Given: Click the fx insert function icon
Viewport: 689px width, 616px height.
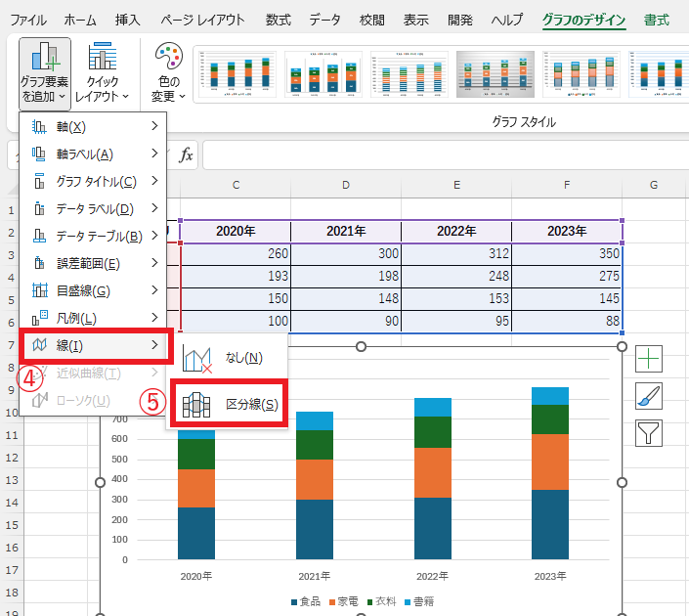Looking at the screenshot, I should [186, 154].
